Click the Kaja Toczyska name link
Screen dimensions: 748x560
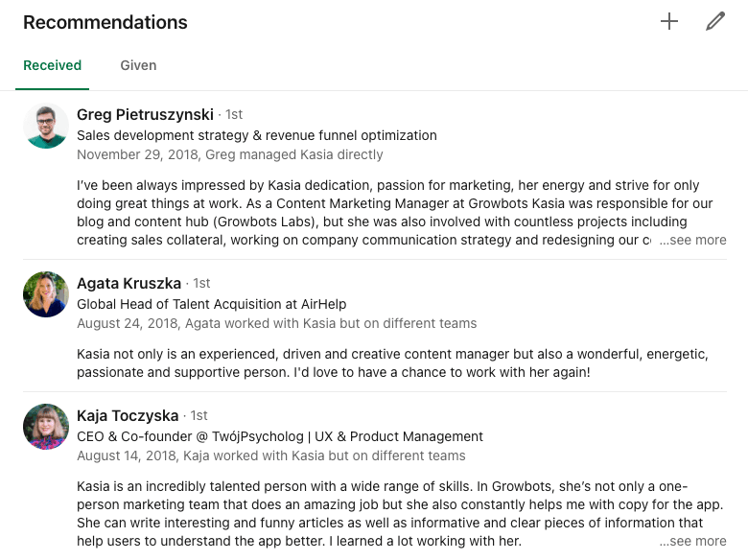click(128, 416)
